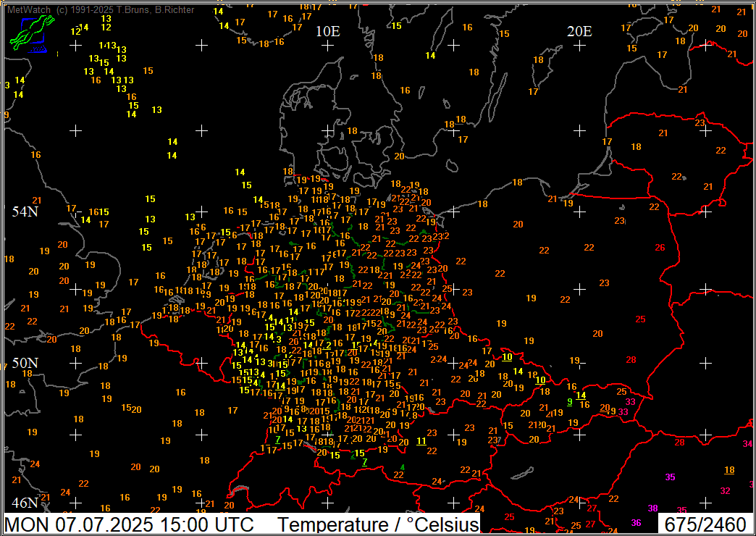The width and height of the screenshot is (756, 536).
Task: Click the 675/2460 station counter
Action: [x=705, y=524]
